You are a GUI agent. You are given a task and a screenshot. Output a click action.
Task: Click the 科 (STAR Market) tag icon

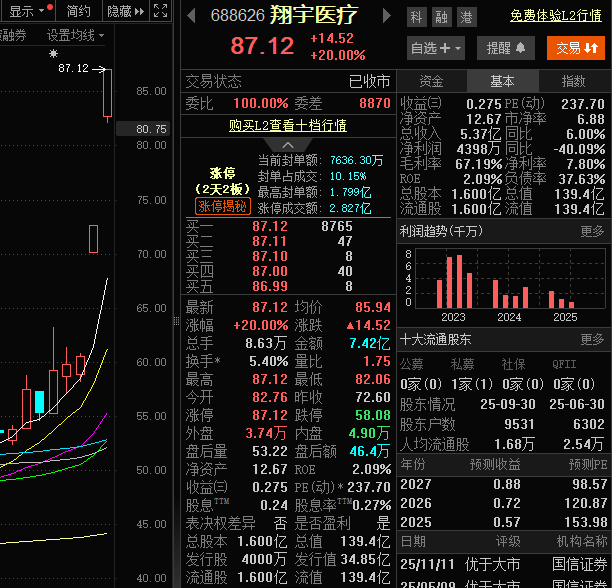pos(416,17)
